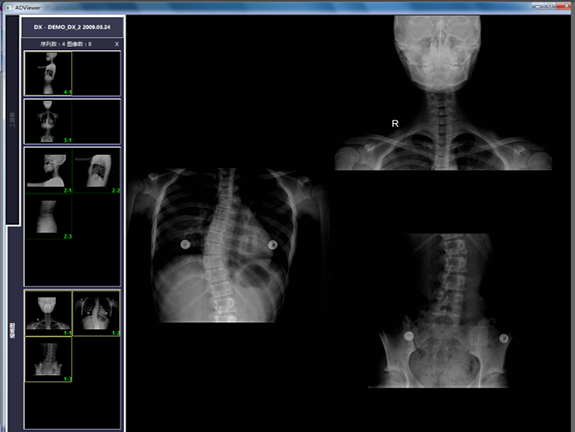Select lateral chest thumbnail 2-2
The height and width of the screenshot is (432, 575).
pyautogui.click(x=96, y=171)
